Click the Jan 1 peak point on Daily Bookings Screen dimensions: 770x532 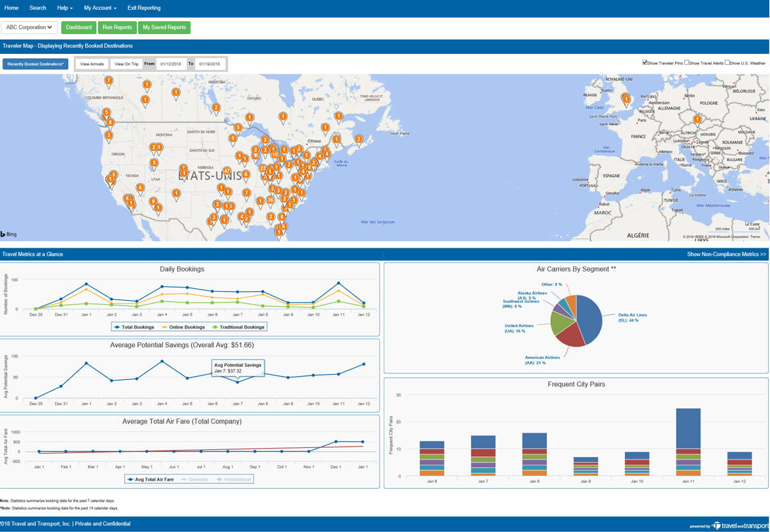[x=86, y=284]
